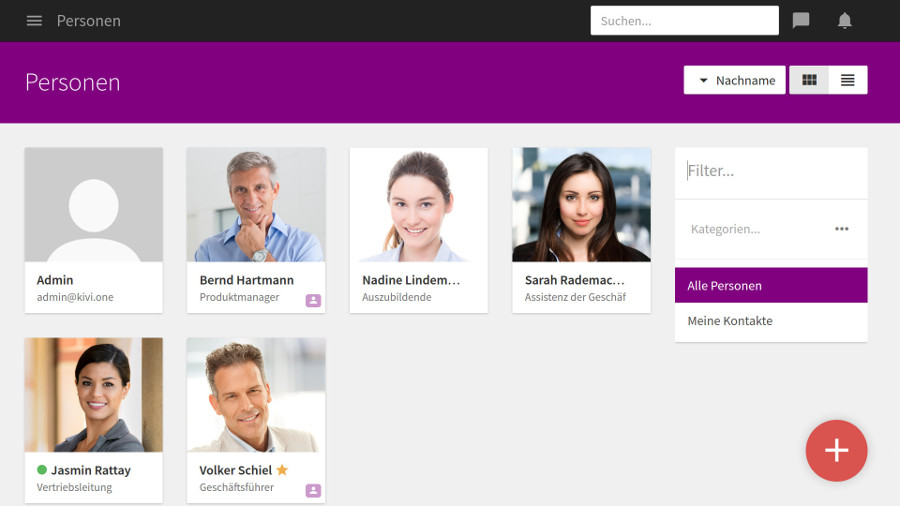Open Volker Schiel's photo

click(256, 395)
